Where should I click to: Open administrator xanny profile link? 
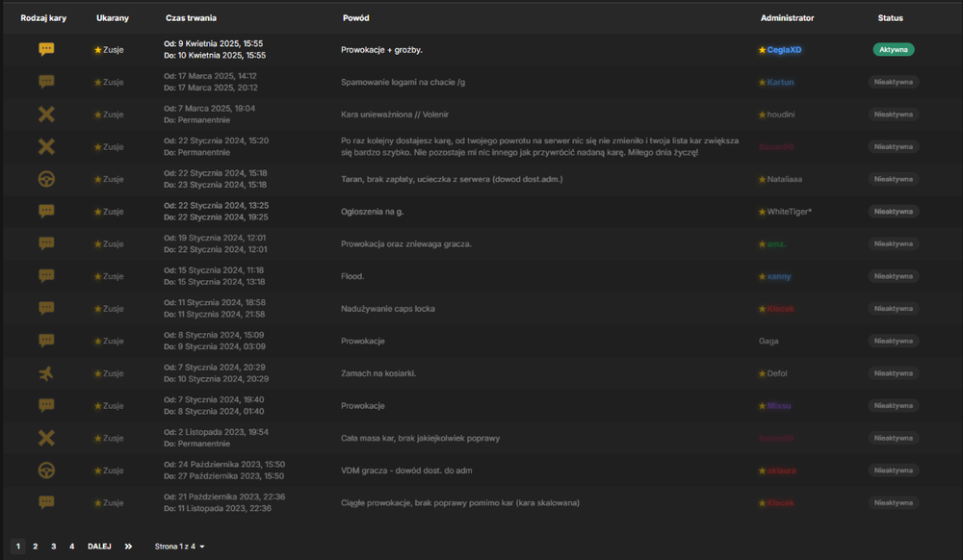[779, 276]
